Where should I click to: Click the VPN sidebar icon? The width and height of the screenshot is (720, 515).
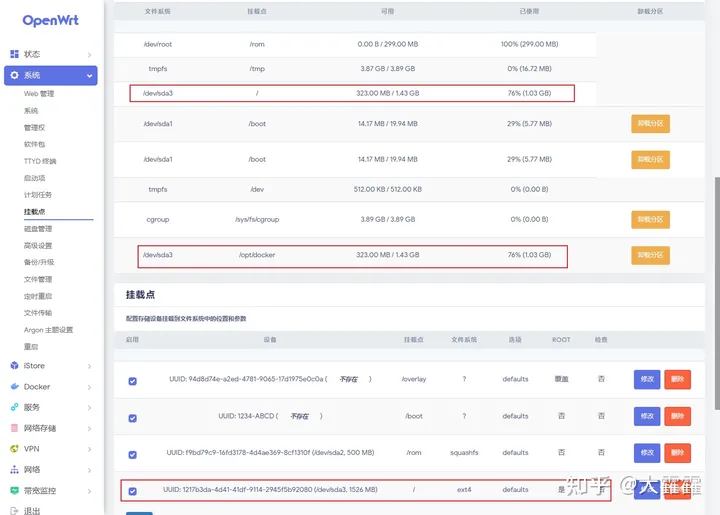click(x=14, y=449)
